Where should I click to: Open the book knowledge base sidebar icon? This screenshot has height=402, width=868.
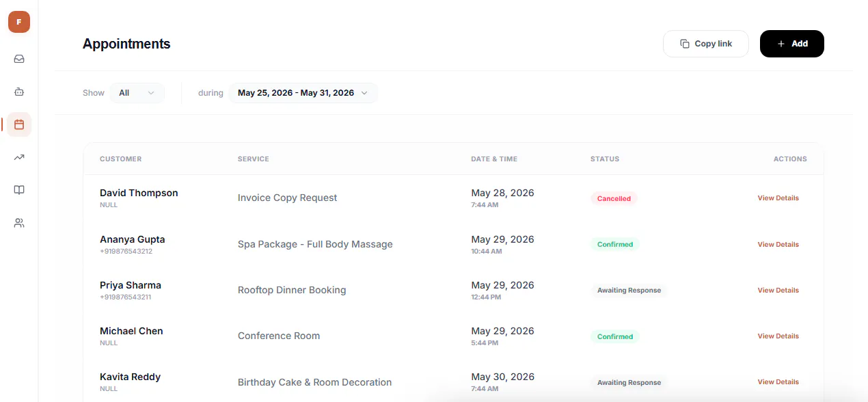coord(19,190)
